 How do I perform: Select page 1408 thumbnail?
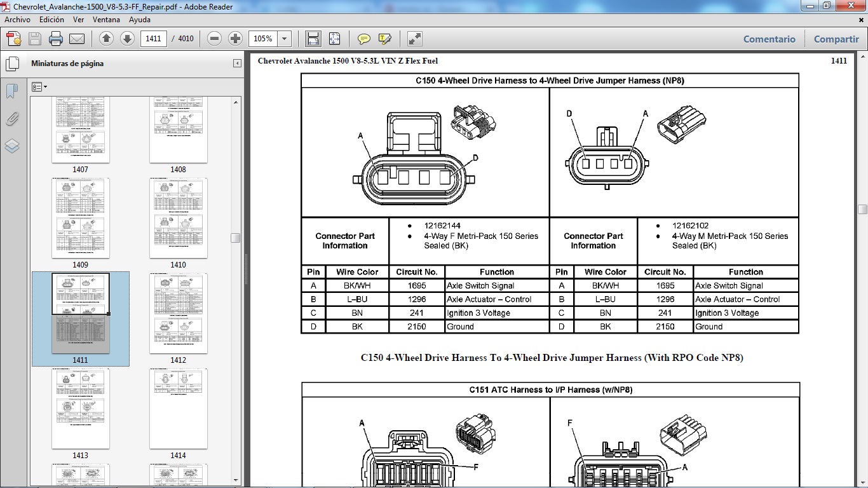pyautogui.click(x=179, y=130)
